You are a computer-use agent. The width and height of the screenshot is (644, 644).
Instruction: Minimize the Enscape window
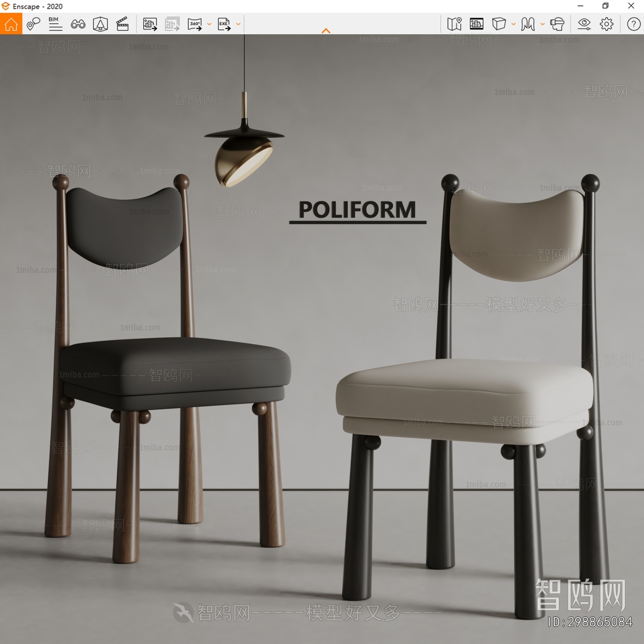pos(580,6)
